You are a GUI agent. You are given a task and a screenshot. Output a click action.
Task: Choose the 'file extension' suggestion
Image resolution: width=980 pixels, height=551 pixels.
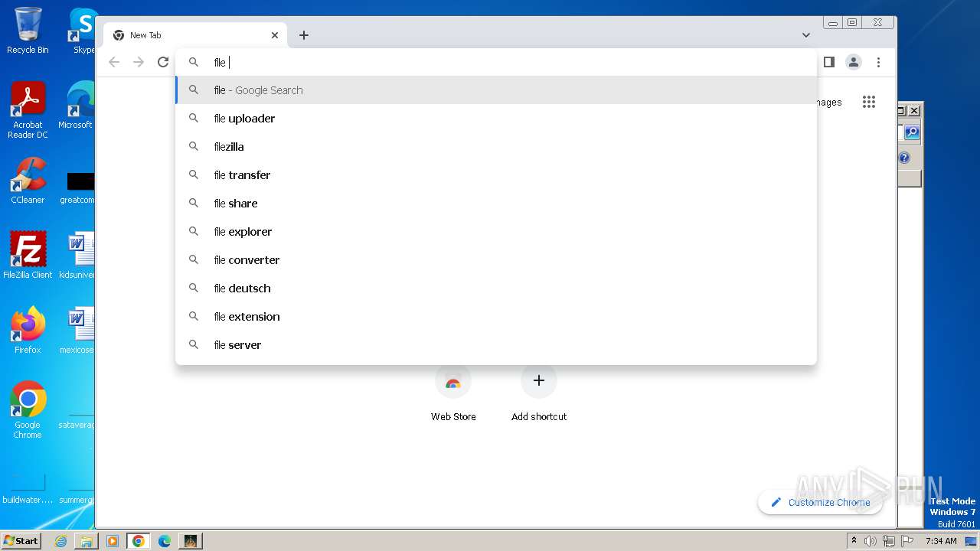click(x=496, y=317)
